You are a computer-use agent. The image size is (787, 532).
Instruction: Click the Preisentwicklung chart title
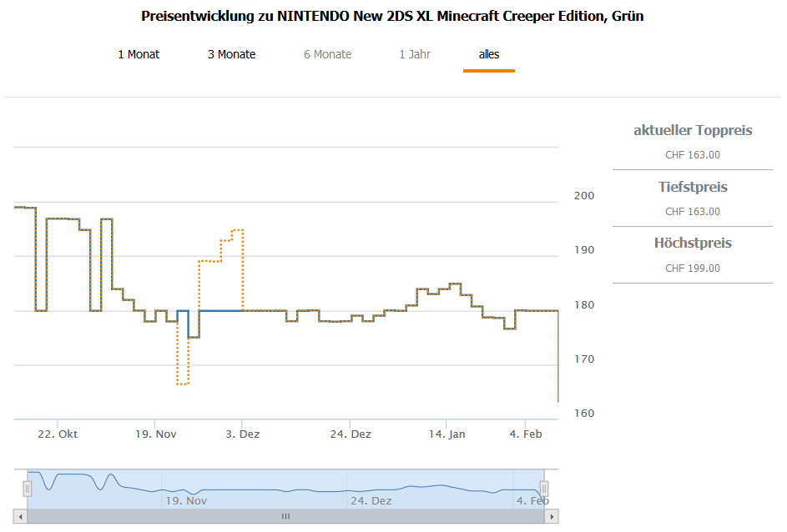click(392, 17)
